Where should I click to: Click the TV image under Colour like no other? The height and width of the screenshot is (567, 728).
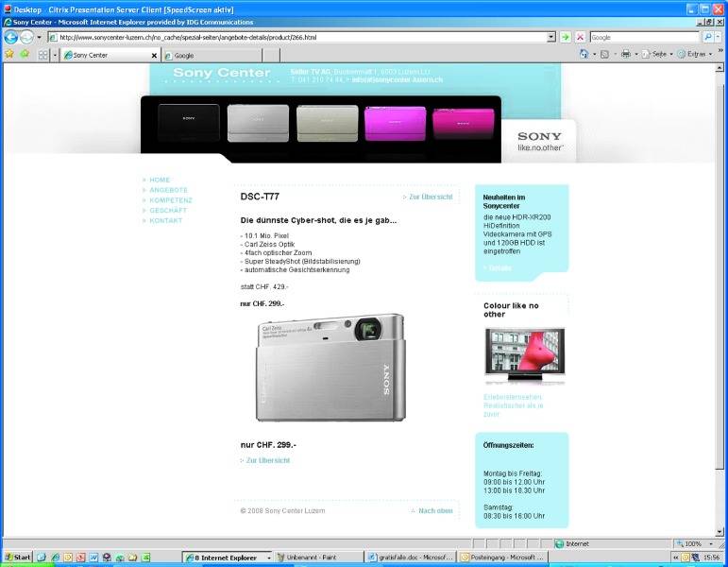(x=525, y=356)
